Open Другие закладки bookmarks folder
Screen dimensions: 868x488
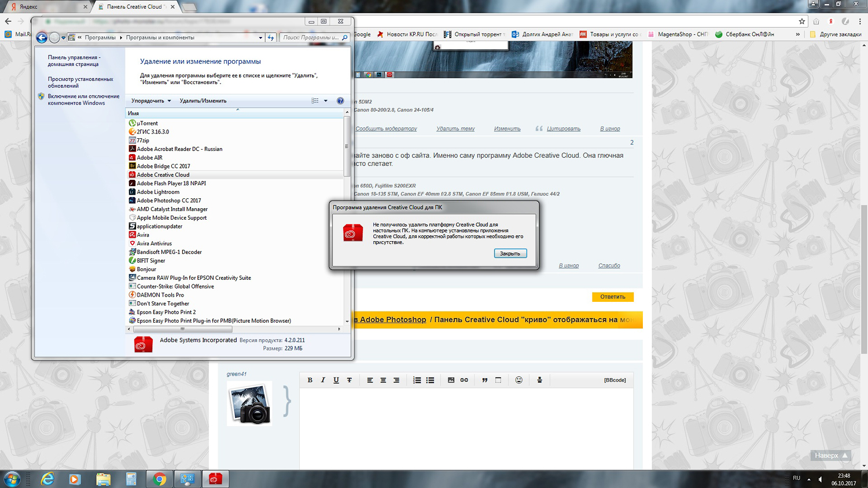pyautogui.click(x=836, y=34)
